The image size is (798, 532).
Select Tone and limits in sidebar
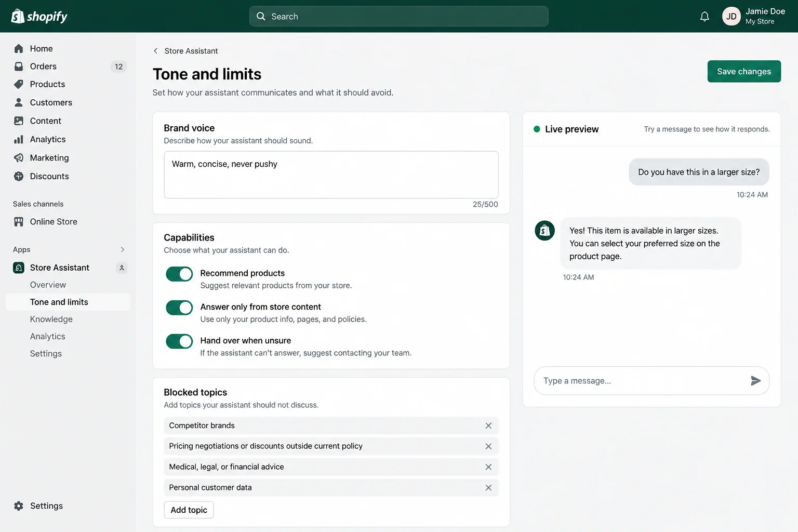68,302
